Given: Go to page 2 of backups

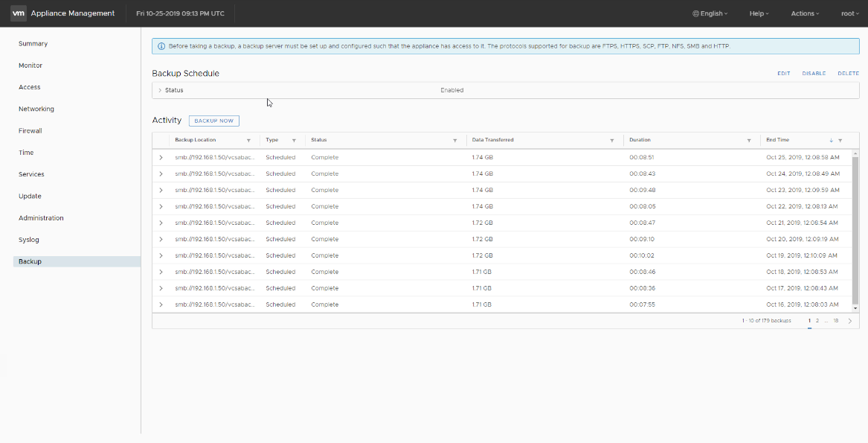Looking at the screenshot, I should (x=817, y=320).
